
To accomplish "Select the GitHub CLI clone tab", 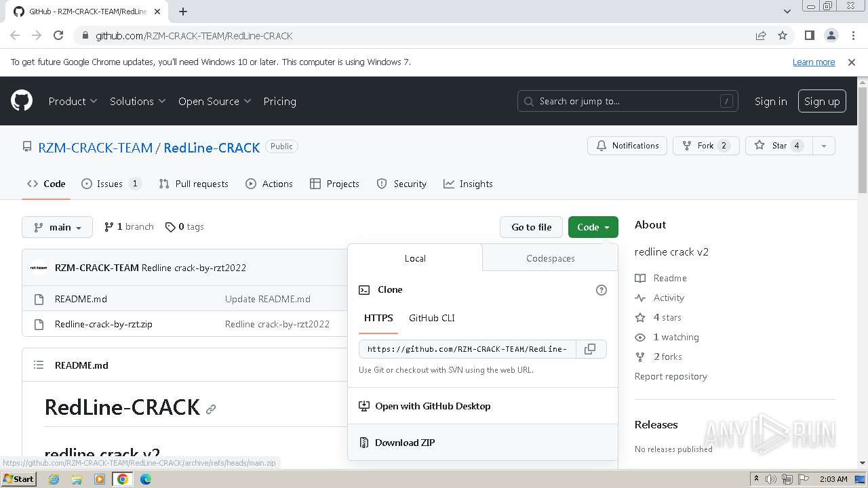I will click(x=432, y=318).
